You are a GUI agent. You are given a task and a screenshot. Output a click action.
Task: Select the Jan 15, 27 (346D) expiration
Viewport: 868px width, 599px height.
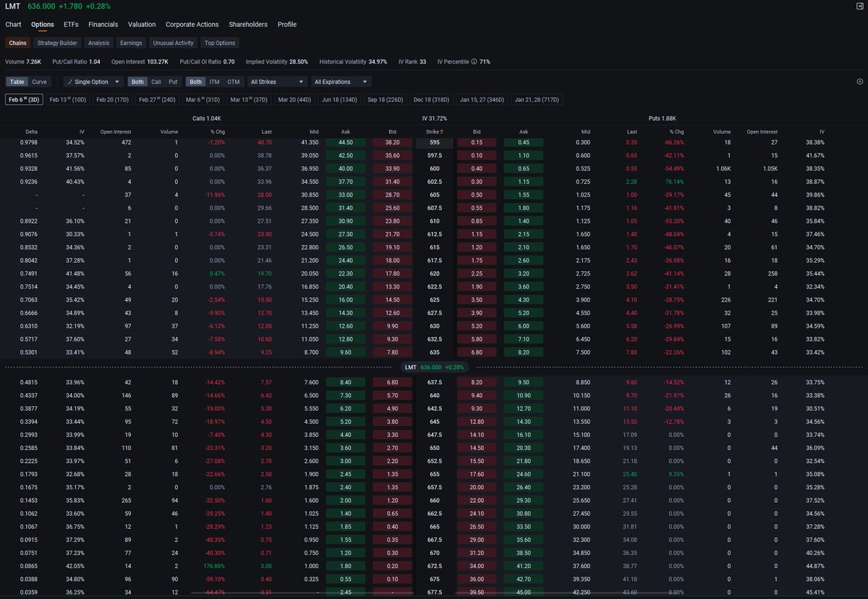pos(481,100)
